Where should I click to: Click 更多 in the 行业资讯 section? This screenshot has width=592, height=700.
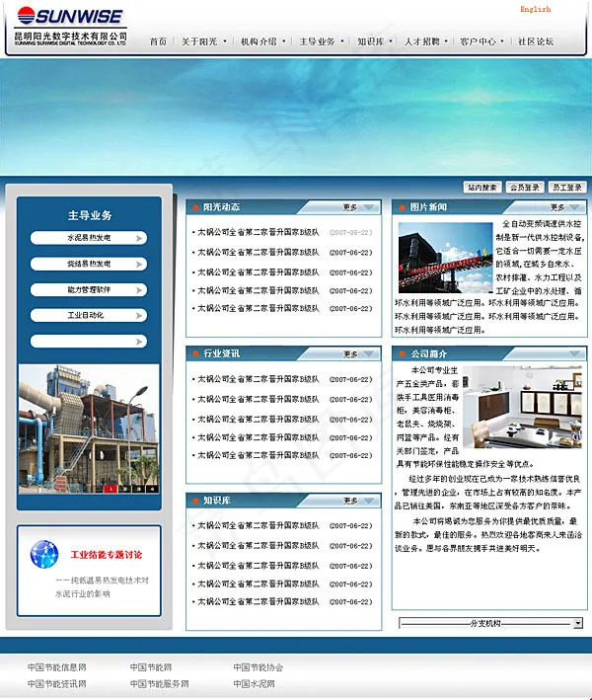[x=351, y=353]
